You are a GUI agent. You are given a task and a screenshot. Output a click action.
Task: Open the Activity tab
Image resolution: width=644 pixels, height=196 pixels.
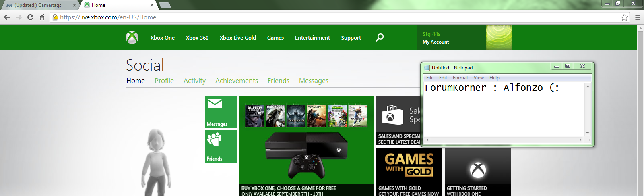click(x=194, y=81)
